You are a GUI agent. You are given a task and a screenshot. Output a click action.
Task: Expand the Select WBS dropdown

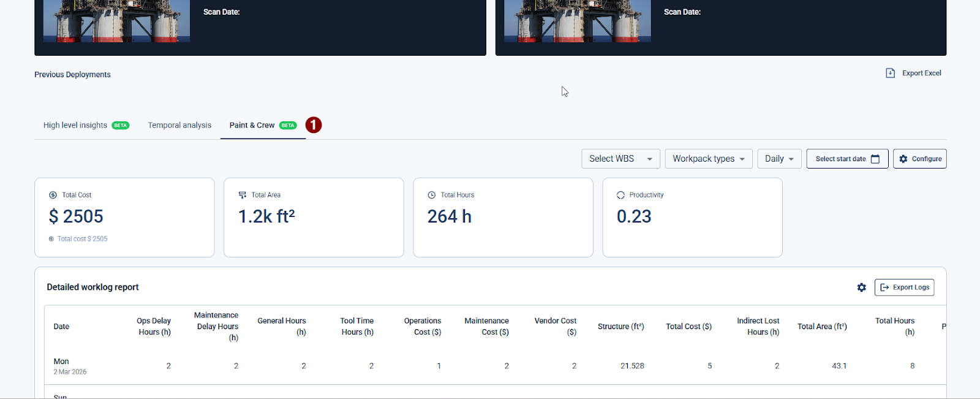[620, 159]
